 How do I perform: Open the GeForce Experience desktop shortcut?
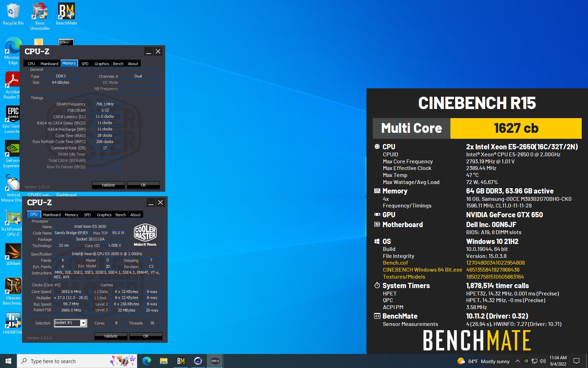coord(12,154)
